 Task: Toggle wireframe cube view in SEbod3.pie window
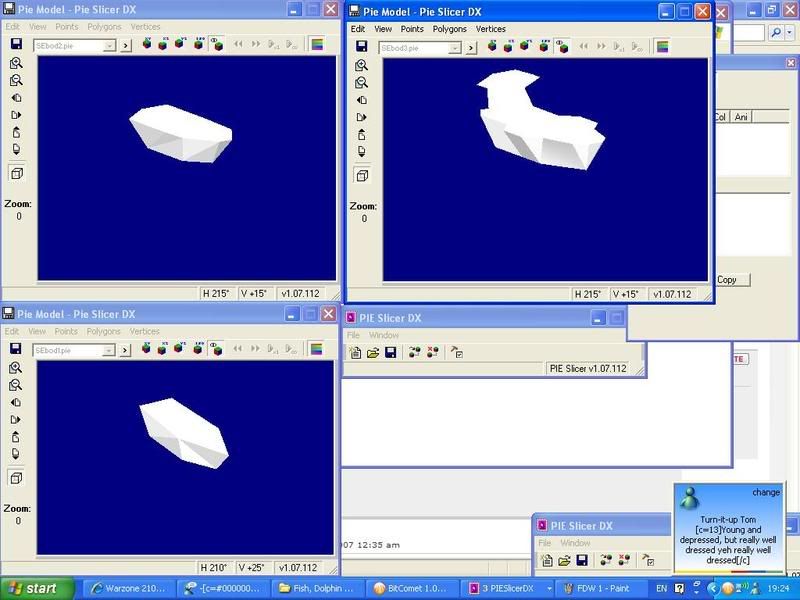coord(362,175)
